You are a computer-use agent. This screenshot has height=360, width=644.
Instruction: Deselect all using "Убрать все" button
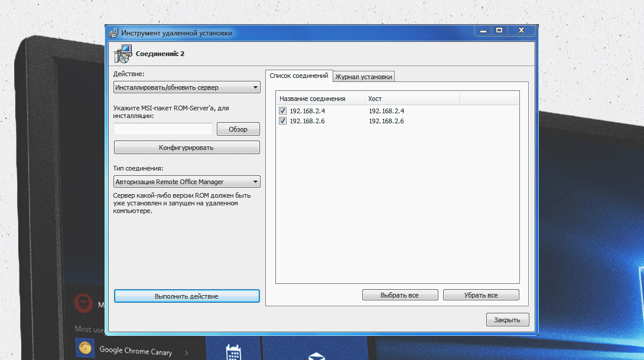click(x=481, y=295)
